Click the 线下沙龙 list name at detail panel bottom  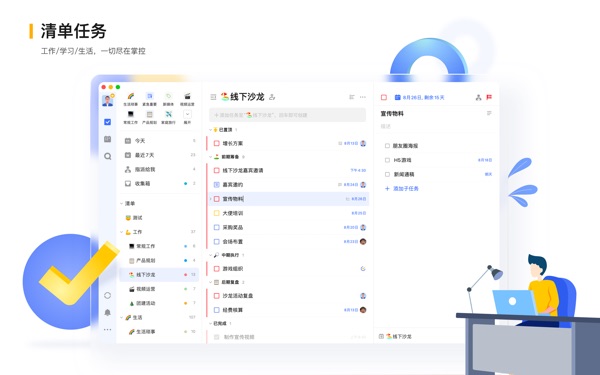pyautogui.click(x=399, y=336)
